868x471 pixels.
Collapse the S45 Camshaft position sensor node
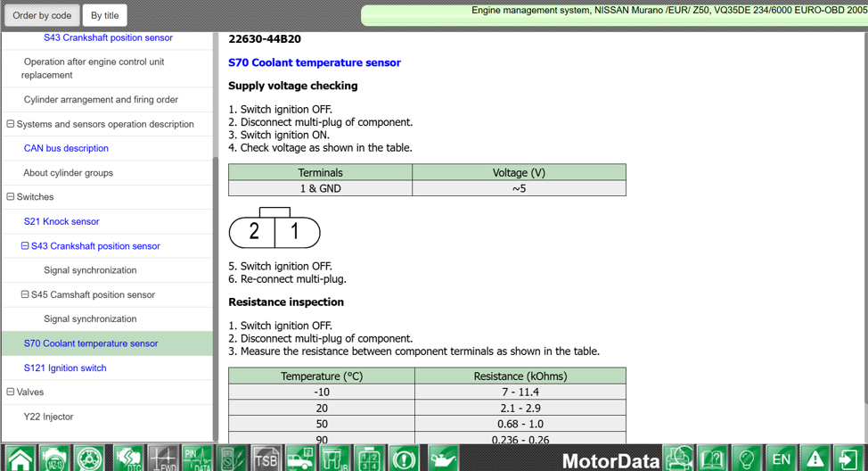coord(25,294)
